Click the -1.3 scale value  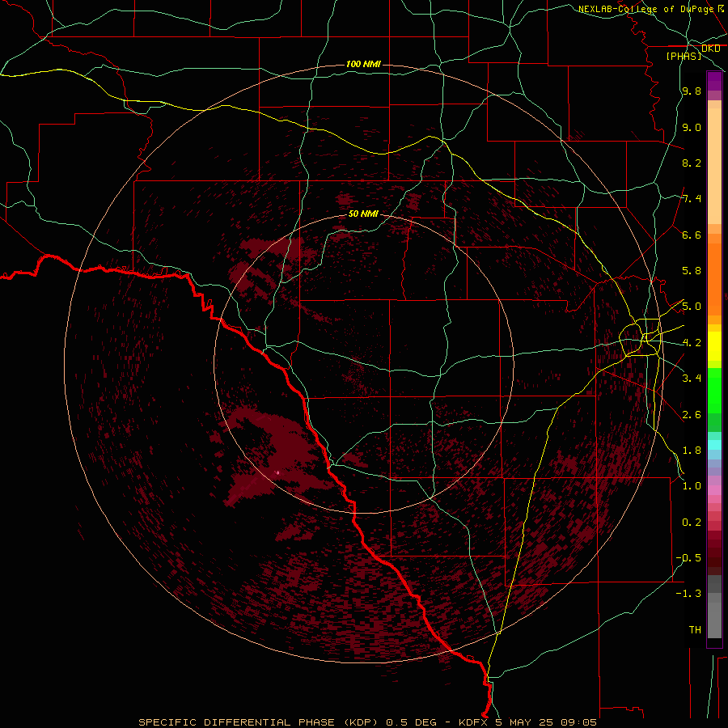[688, 594]
